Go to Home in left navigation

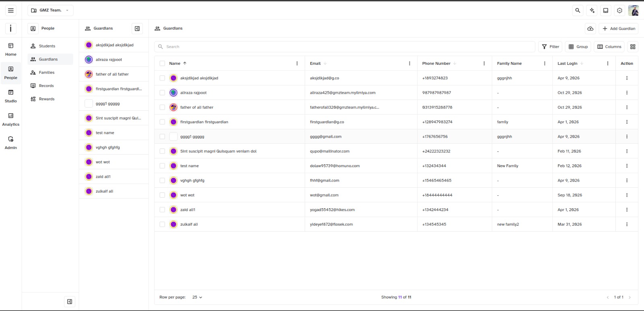11,50
